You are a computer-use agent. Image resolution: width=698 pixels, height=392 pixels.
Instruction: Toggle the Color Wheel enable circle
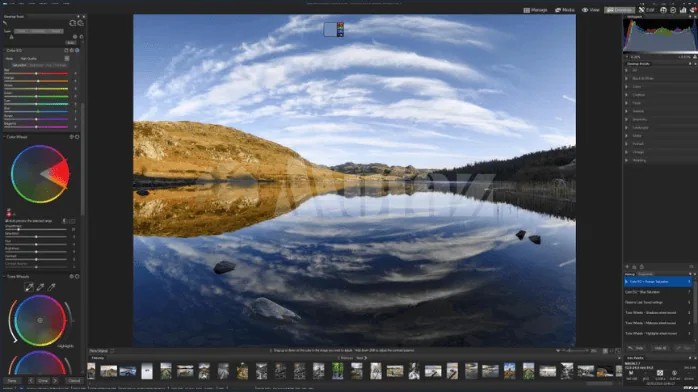click(x=77, y=137)
